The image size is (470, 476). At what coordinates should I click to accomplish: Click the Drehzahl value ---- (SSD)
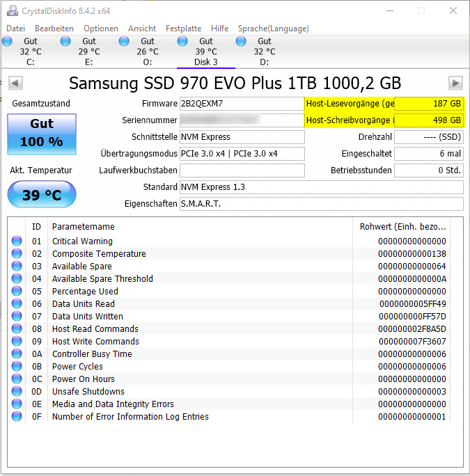coord(429,137)
